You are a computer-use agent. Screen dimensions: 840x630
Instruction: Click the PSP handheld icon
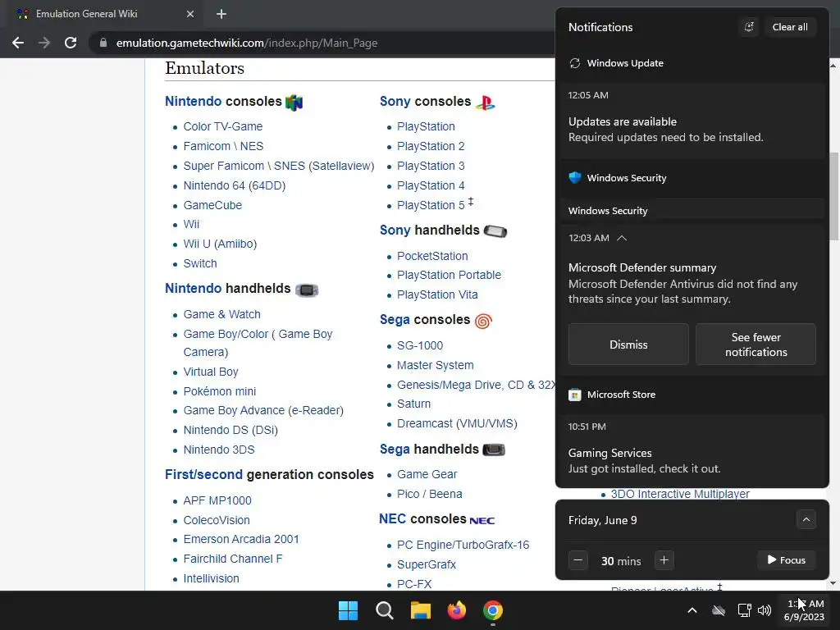tap(495, 231)
